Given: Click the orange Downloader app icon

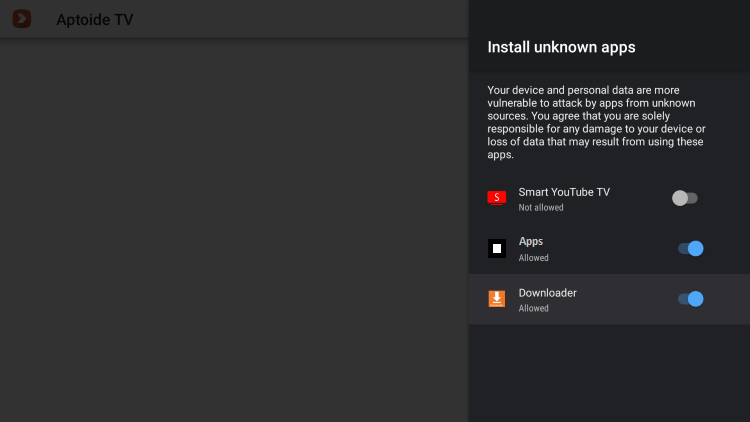Looking at the screenshot, I should pyautogui.click(x=496, y=299).
